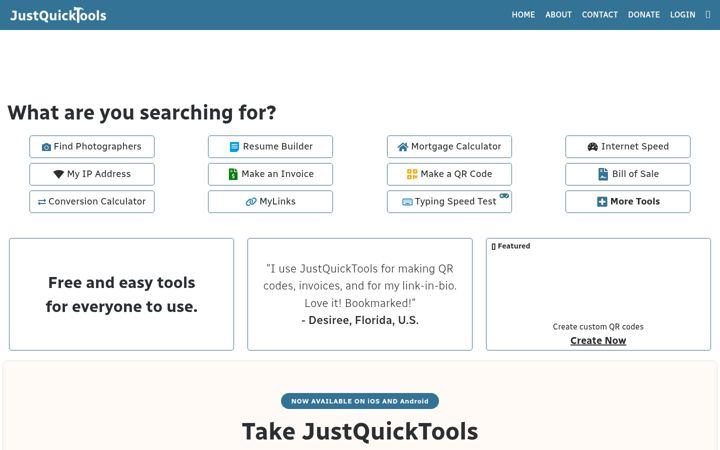The width and height of the screenshot is (720, 450).
Task: Click the 'Free and easy tools' card
Action: click(x=121, y=294)
